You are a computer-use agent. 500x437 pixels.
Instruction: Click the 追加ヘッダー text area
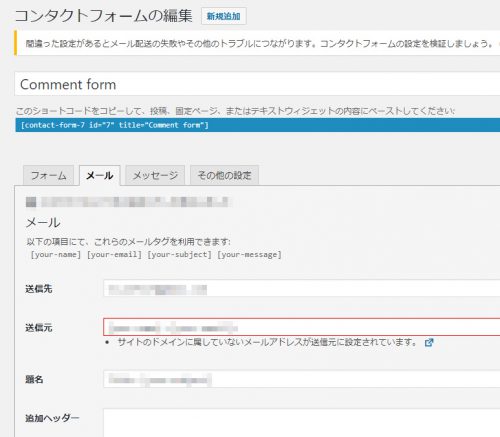[x=302, y=423]
